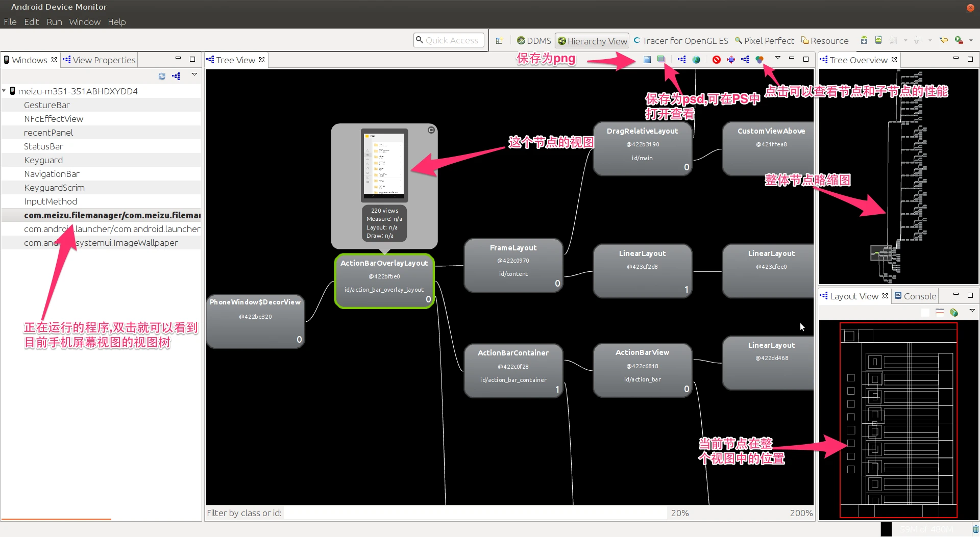Image resolution: width=980 pixels, height=537 pixels.
Task: Select the ActionBarOverlayLayout node
Action: click(384, 281)
